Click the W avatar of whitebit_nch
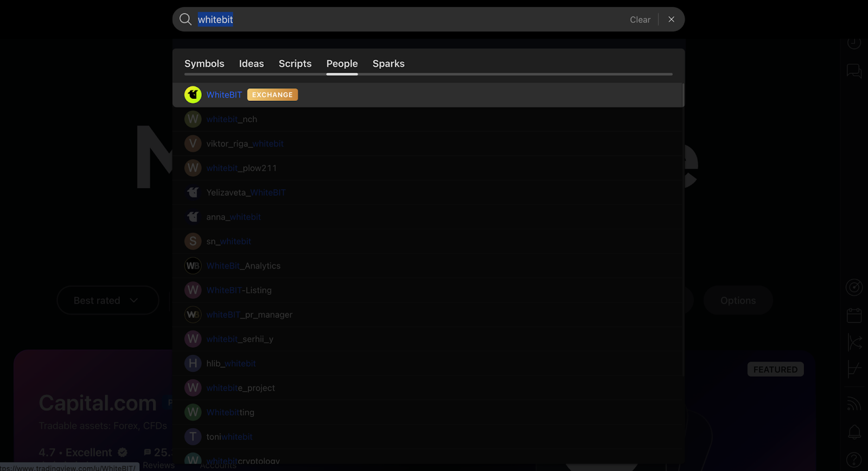The image size is (868, 471). coord(193,119)
